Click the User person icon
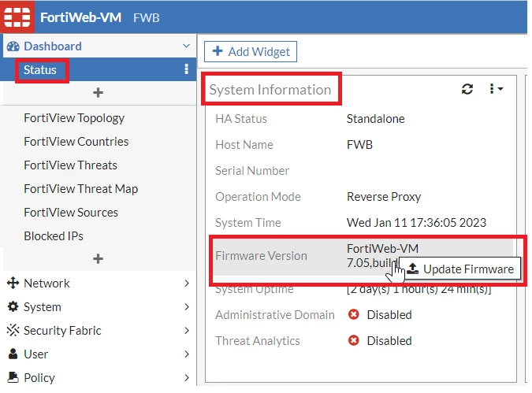 coord(13,354)
